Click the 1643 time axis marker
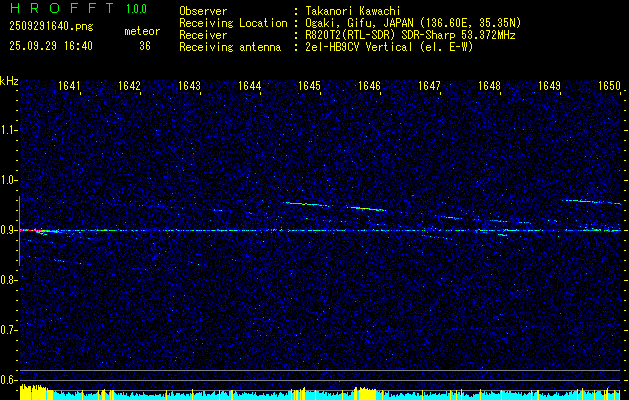The height and width of the screenshot is (400, 629). point(189,85)
